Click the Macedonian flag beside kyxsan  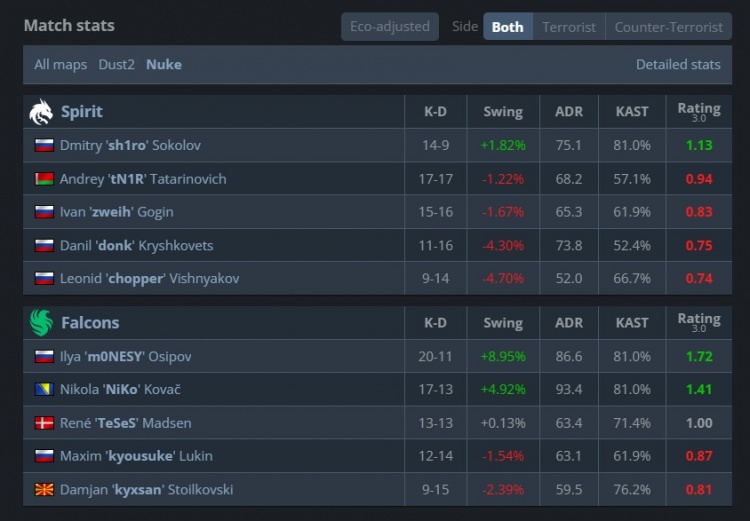coord(43,490)
